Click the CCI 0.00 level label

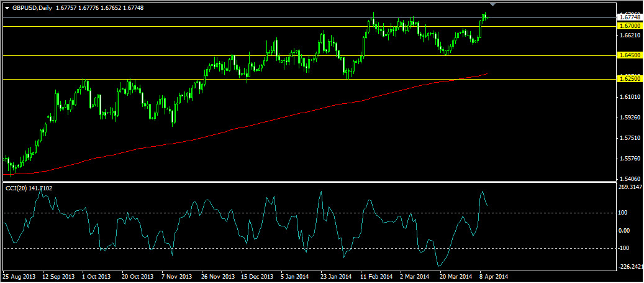click(625, 231)
